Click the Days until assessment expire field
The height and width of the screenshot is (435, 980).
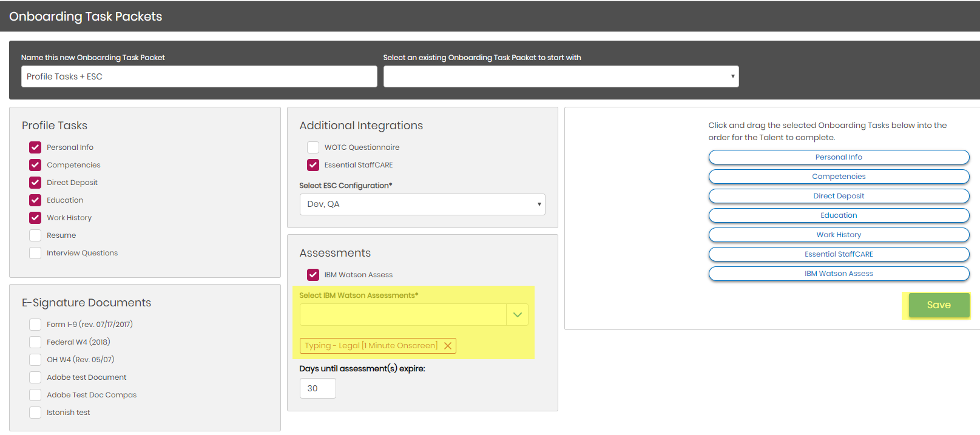point(318,388)
